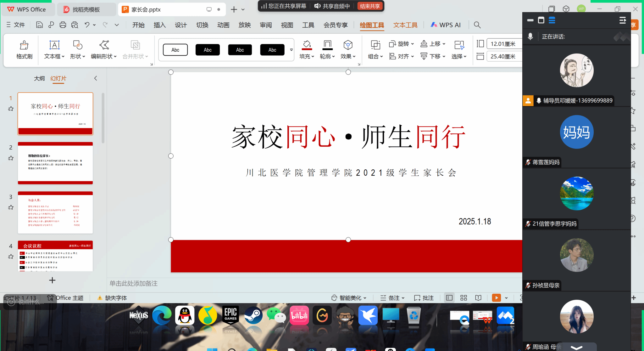The height and width of the screenshot is (351, 644).
Task: Click the undo arrow icon
Action: (87, 25)
